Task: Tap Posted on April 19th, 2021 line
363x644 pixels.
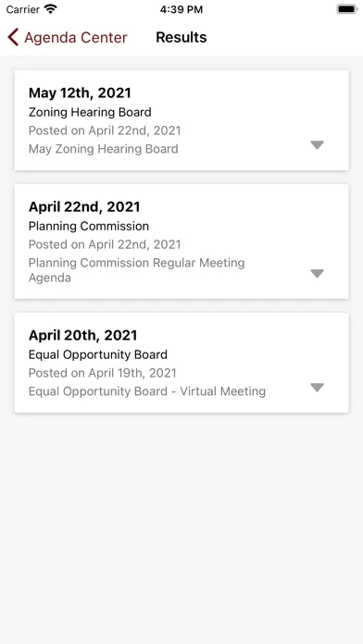Action: click(x=103, y=373)
